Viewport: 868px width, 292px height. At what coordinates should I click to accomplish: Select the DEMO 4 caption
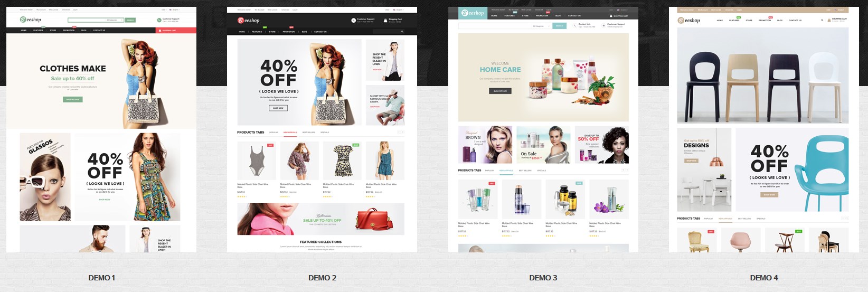763,278
